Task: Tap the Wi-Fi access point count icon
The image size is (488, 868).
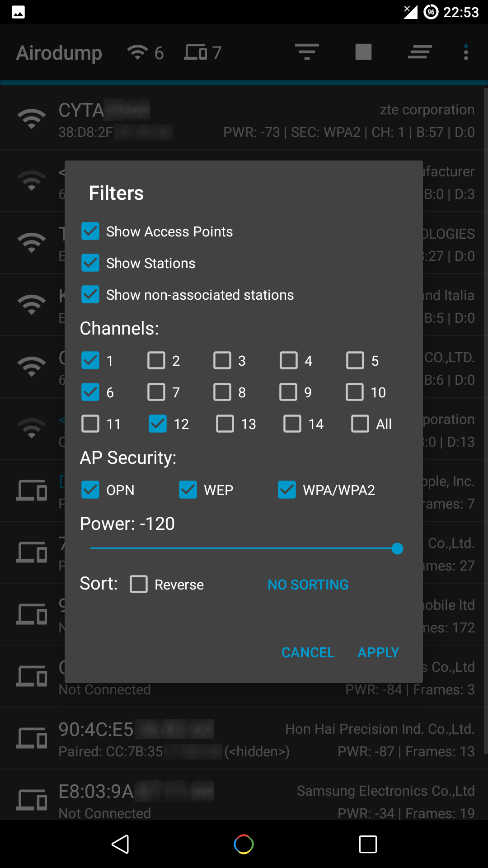Action: click(x=138, y=52)
